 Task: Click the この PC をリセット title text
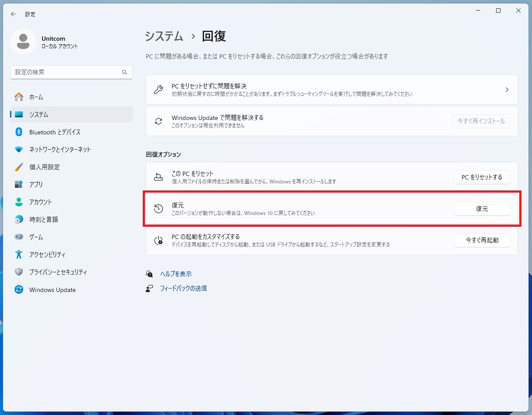click(193, 174)
